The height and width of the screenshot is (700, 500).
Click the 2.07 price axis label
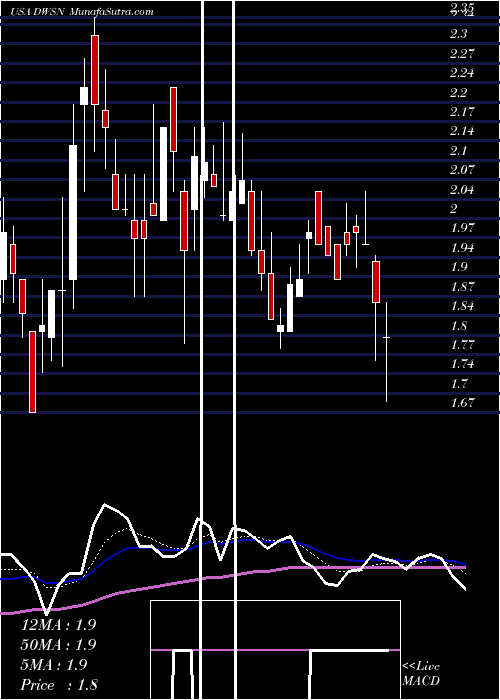[462, 170]
